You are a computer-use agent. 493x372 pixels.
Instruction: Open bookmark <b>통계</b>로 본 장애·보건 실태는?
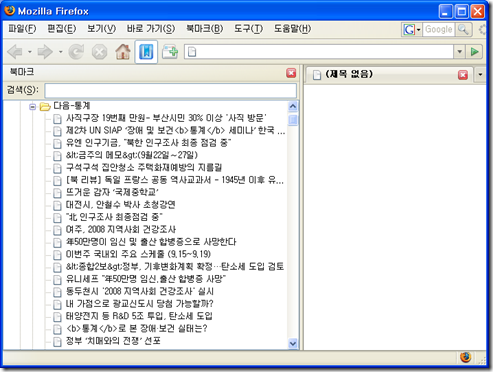click(136, 329)
